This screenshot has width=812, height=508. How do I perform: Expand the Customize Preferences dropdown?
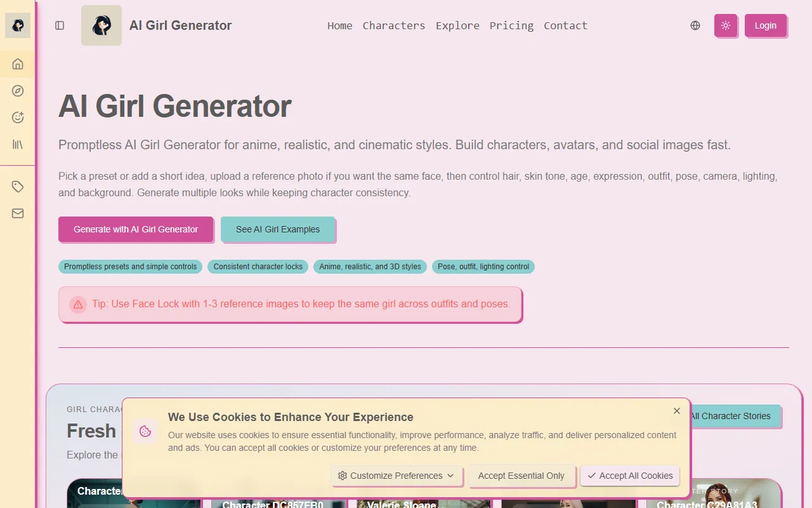(x=396, y=476)
